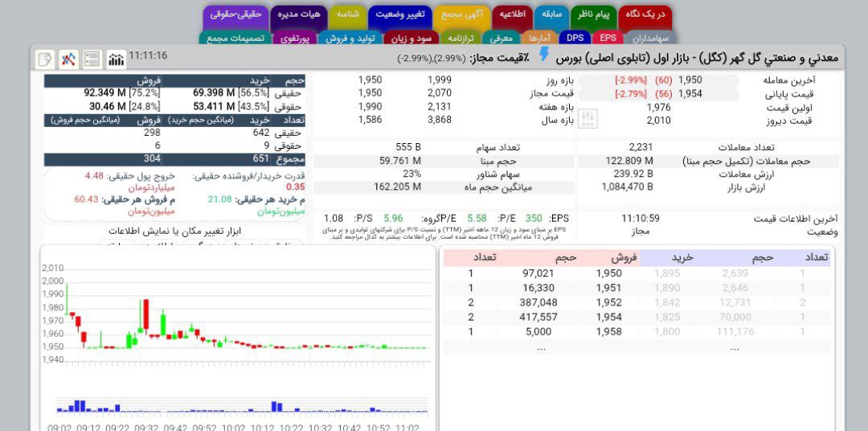Click the sliders settings icon near بازه سال
868x431 pixels.
click(588, 118)
